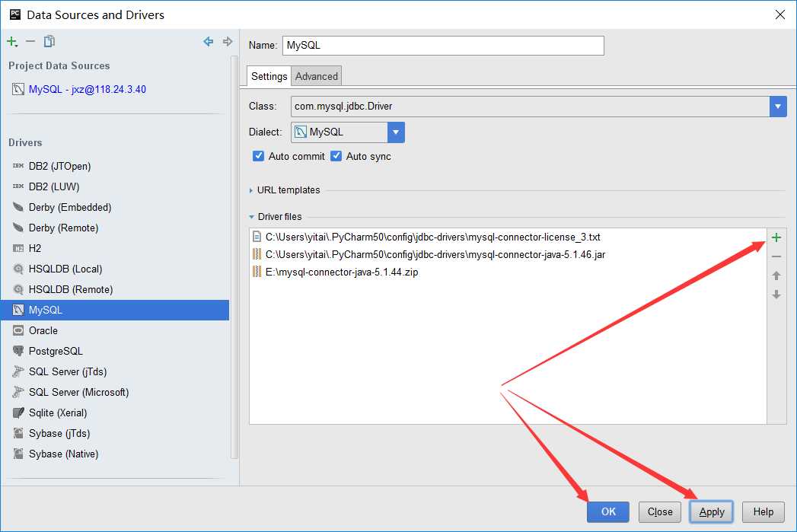Click the MySQL - jxz@118.24.3.40 data source icon
The image size is (797, 532).
(18, 90)
